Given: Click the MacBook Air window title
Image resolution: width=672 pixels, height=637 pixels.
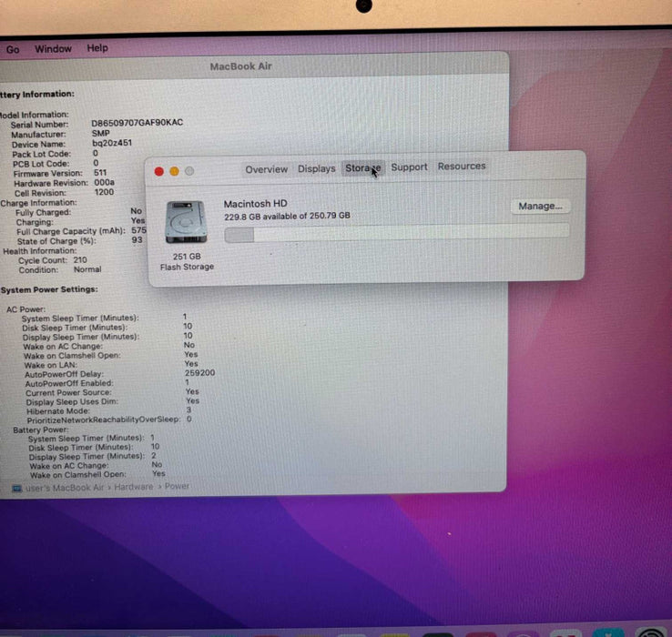Looking at the screenshot, I should pos(241,66).
